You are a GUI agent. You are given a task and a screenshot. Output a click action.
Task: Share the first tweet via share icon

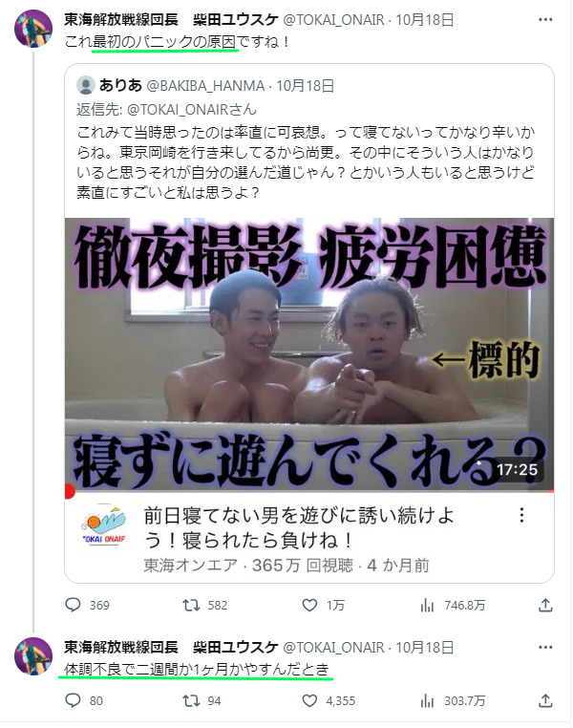[x=545, y=605]
